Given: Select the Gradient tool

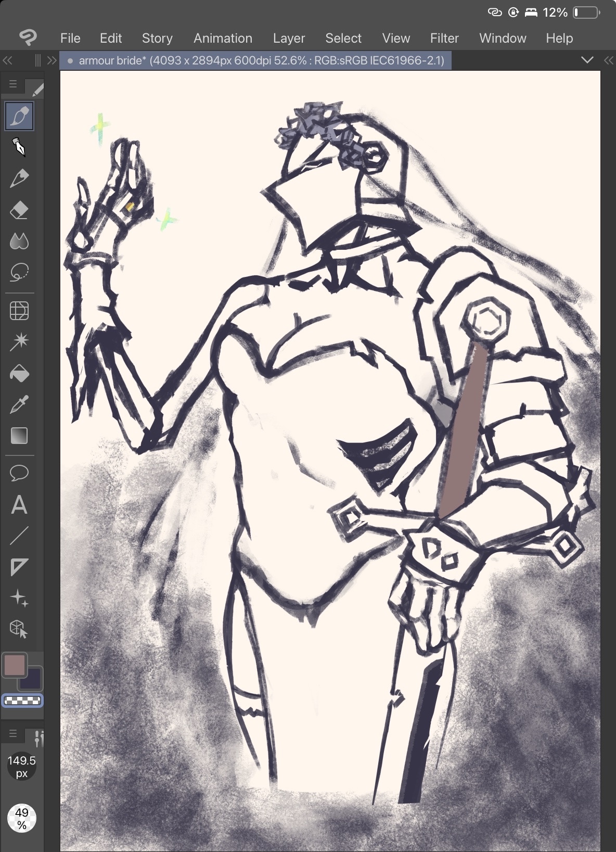Looking at the screenshot, I should (x=19, y=436).
